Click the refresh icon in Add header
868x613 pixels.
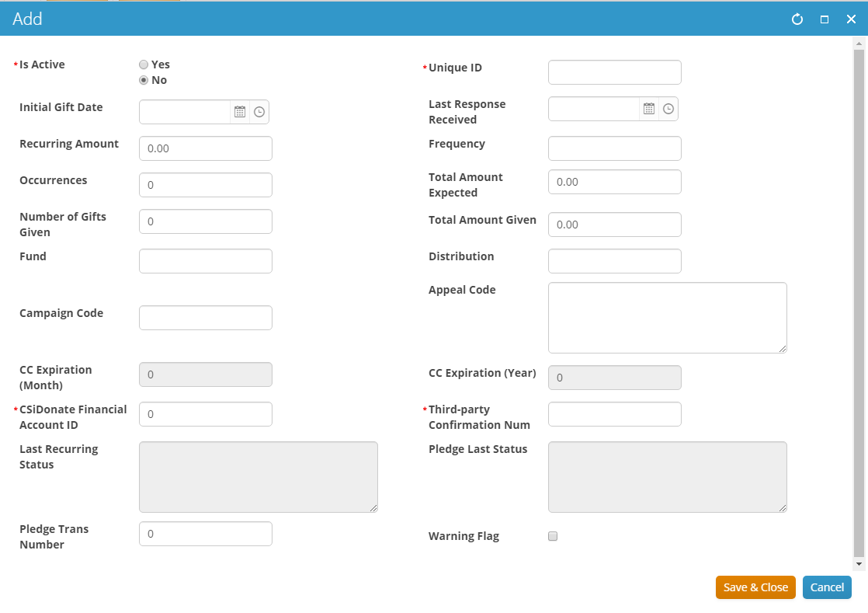point(797,19)
